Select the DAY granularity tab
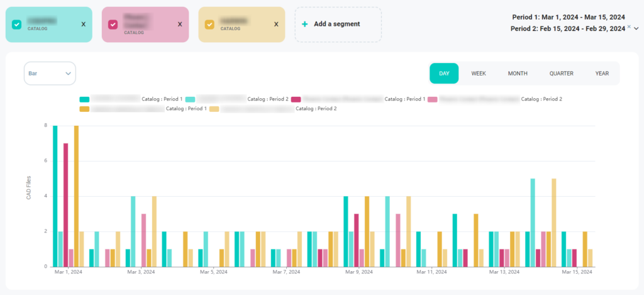Image resolution: width=644 pixels, height=295 pixels. pyautogui.click(x=444, y=74)
